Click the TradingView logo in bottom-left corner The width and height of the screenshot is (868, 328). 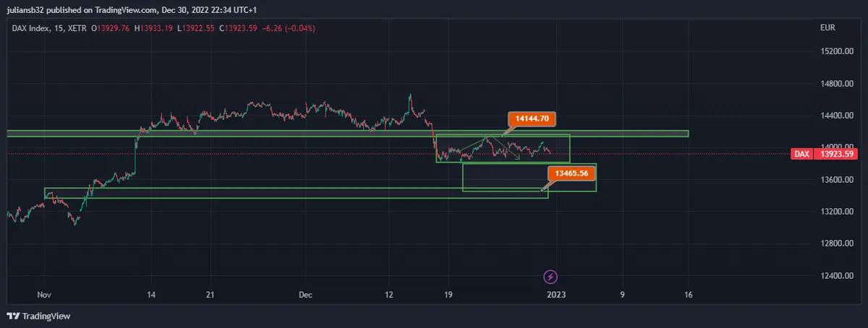pyautogui.click(x=38, y=316)
